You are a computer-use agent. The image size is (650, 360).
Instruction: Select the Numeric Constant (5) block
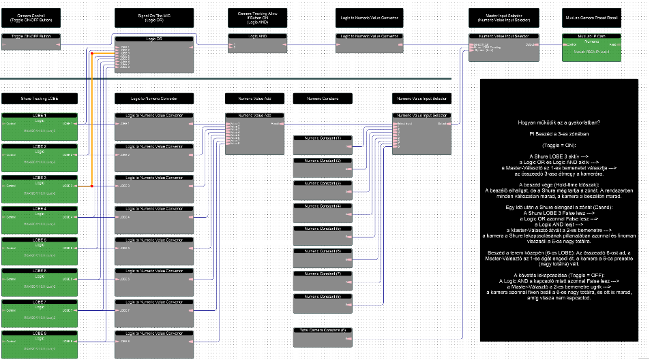click(323, 236)
